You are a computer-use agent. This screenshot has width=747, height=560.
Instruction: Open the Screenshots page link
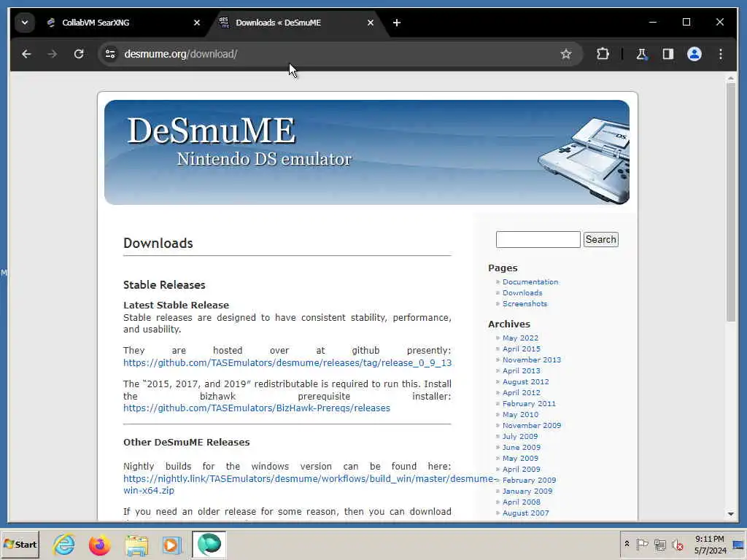coord(525,304)
